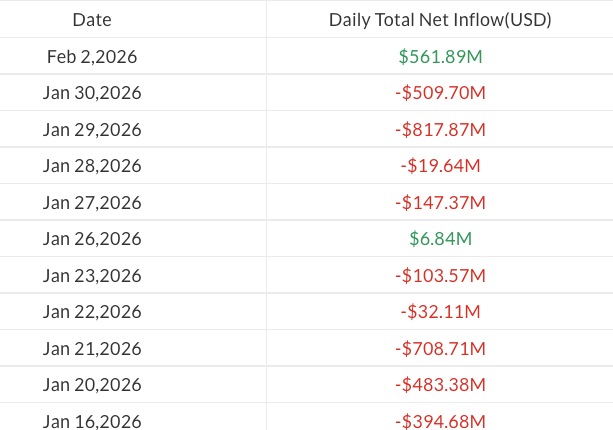Click the -$509.70M outflow value

coord(440,93)
